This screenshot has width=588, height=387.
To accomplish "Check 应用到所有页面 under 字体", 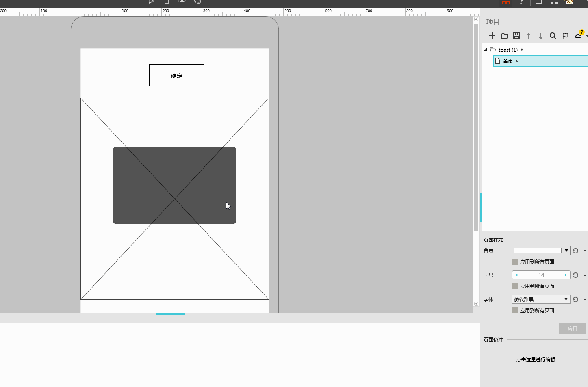I will [x=515, y=311].
